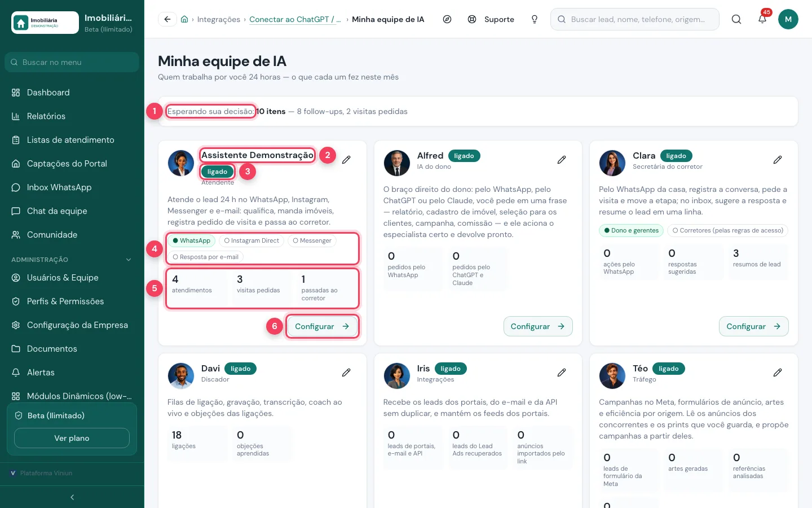
Task: Click Configurar button on Clara card
Action: coord(753,326)
